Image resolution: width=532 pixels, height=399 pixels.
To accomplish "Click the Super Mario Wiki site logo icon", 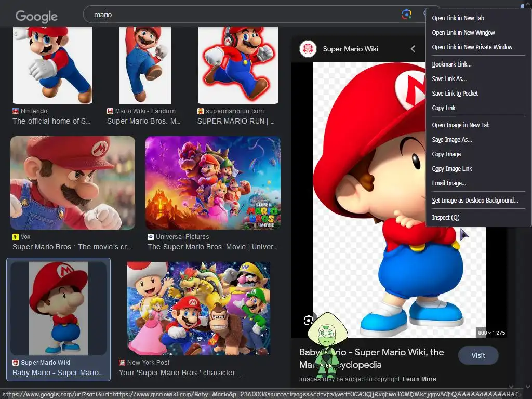I will click(x=308, y=49).
